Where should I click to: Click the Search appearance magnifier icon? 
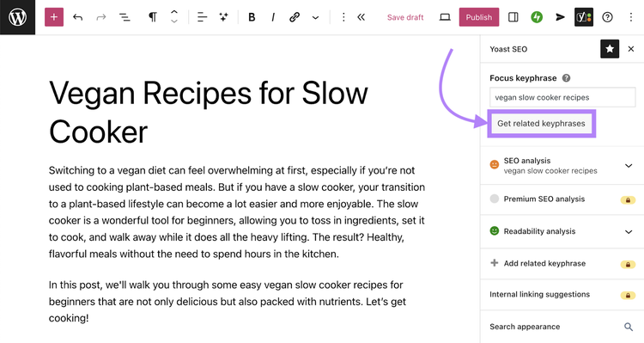click(x=629, y=327)
